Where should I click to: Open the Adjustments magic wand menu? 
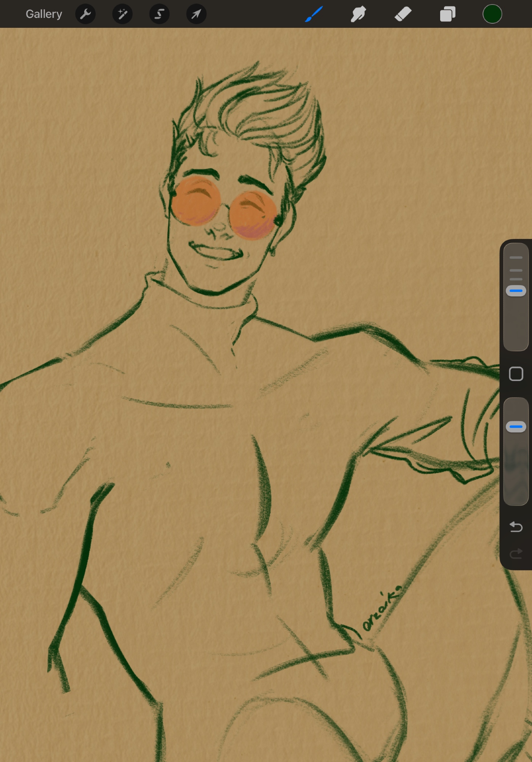click(122, 14)
